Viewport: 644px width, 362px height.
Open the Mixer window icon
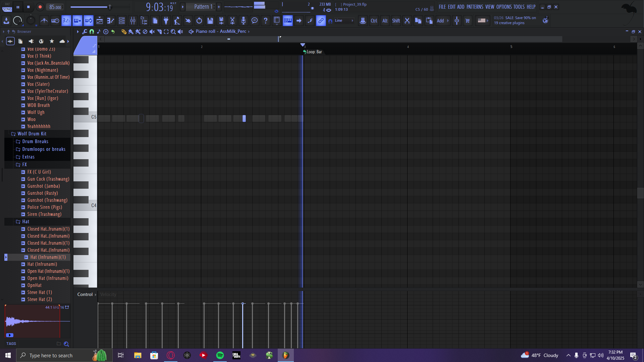[133, 21]
